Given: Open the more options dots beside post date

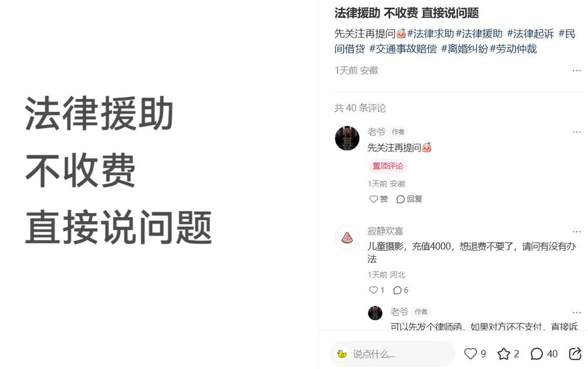Looking at the screenshot, I should pyautogui.click(x=577, y=71).
